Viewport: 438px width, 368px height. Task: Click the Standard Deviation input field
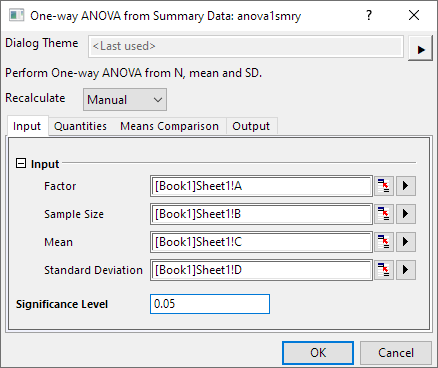click(261, 270)
